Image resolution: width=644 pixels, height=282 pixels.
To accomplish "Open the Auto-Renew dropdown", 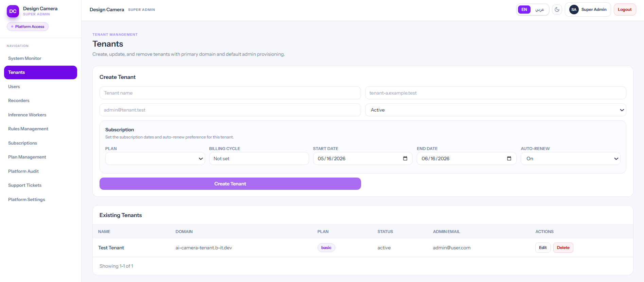I will 570,159.
